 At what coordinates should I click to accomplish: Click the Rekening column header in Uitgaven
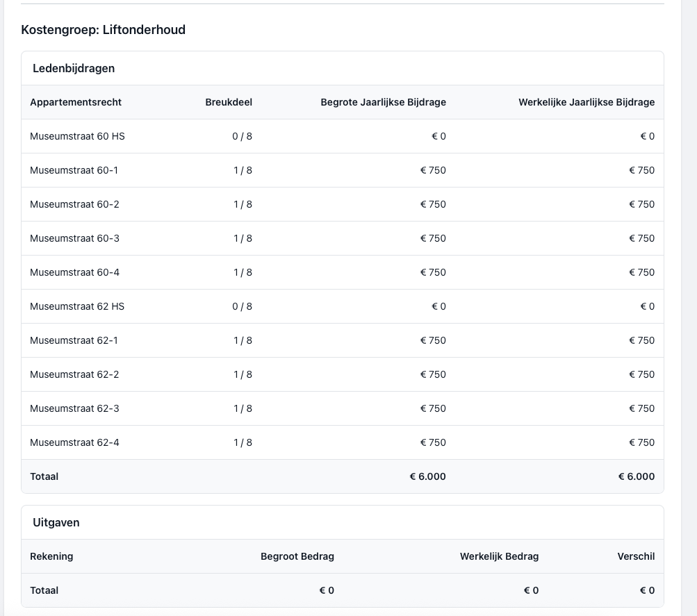point(51,556)
